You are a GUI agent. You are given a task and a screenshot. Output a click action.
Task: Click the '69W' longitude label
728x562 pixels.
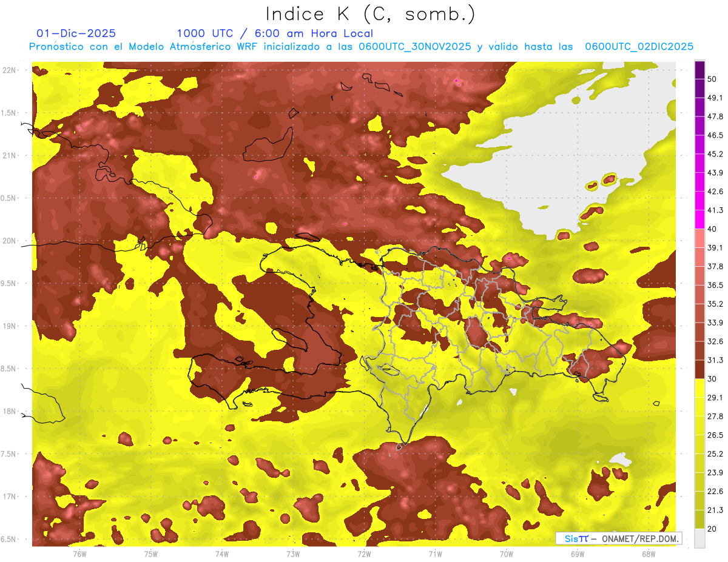point(578,554)
